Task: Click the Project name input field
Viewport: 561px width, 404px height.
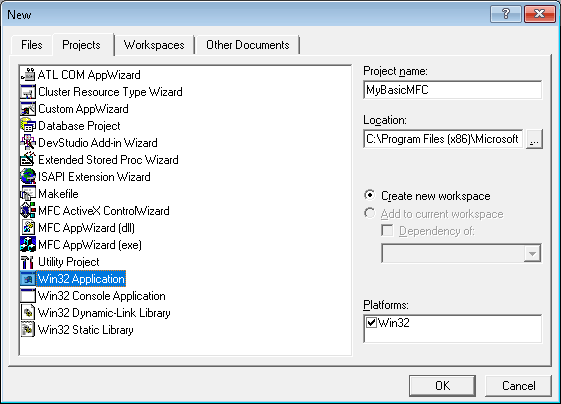Action: [453, 90]
